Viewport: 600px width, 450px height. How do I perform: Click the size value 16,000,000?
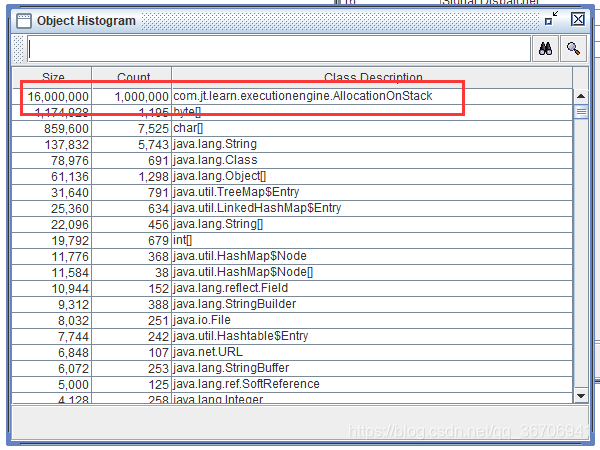coord(58,97)
